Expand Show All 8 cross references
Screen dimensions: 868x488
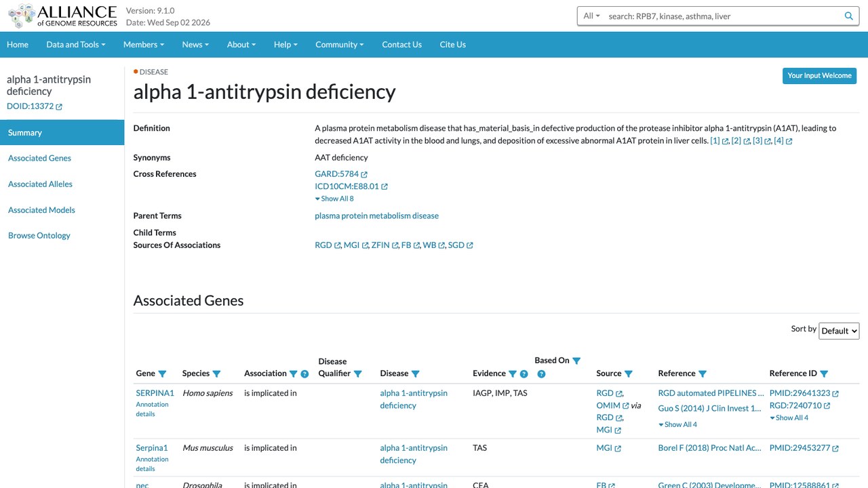pyautogui.click(x=334, y=199)
